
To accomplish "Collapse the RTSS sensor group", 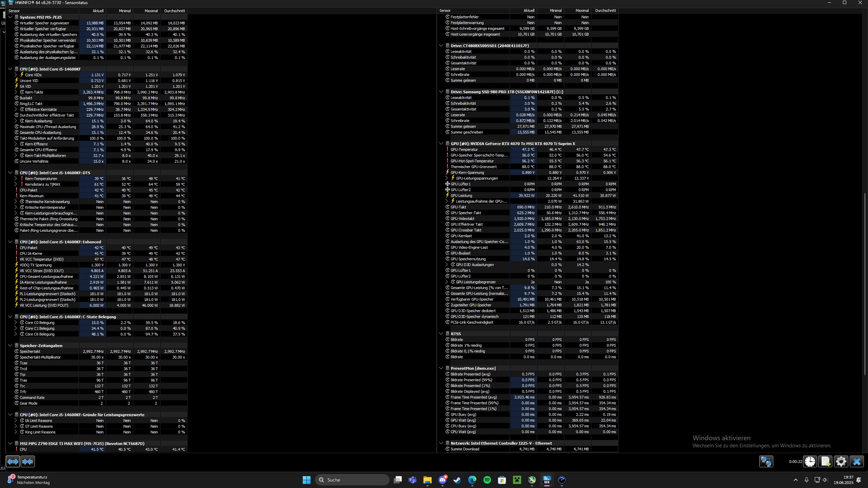I will click(x=441, y=334).
